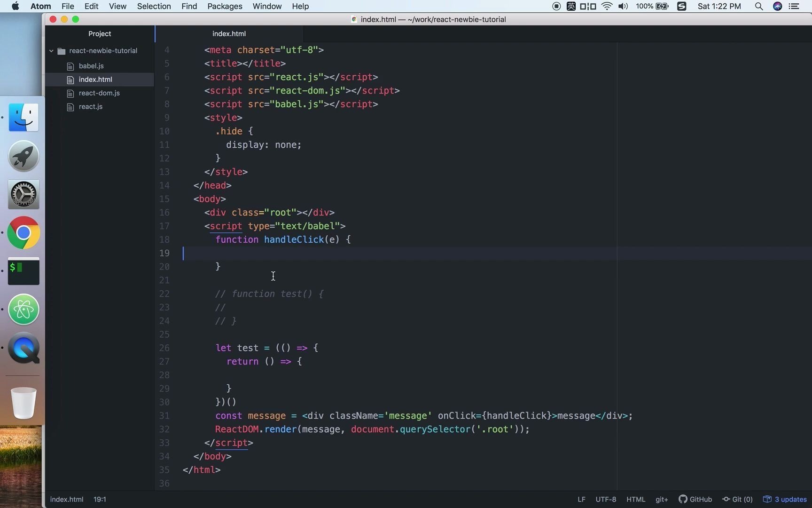Launch Launchpad rocket icon in the Dock
Image resolution: width=812 pixels, height=508 pixels.
(23, 156)
